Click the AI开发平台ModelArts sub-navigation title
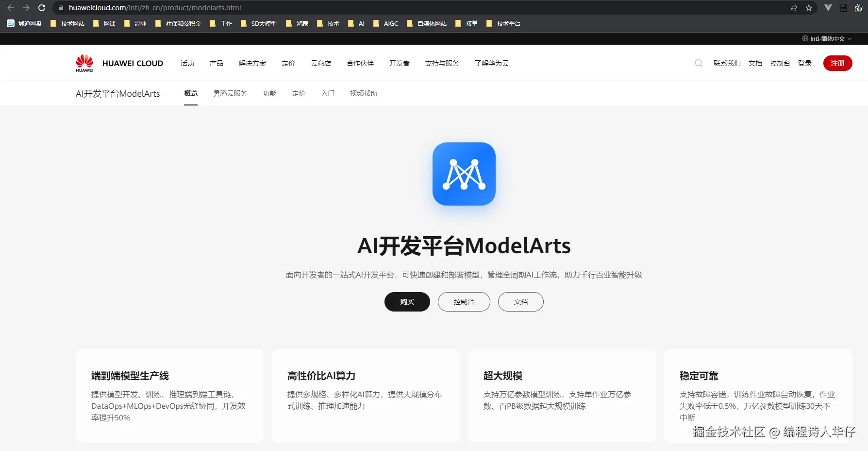Viewport: 868px width, 451px height. coord(118,93)
